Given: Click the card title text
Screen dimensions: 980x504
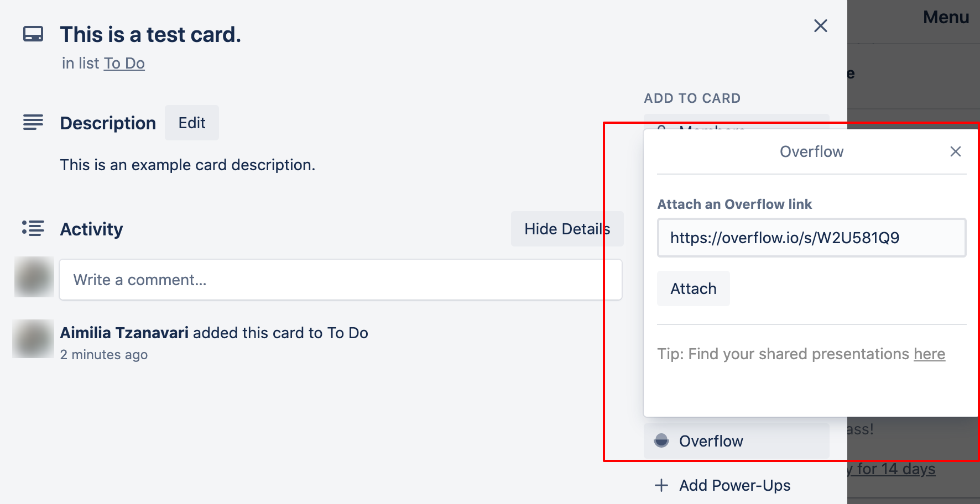Looking at the screenshot, I should coord(150,34).
